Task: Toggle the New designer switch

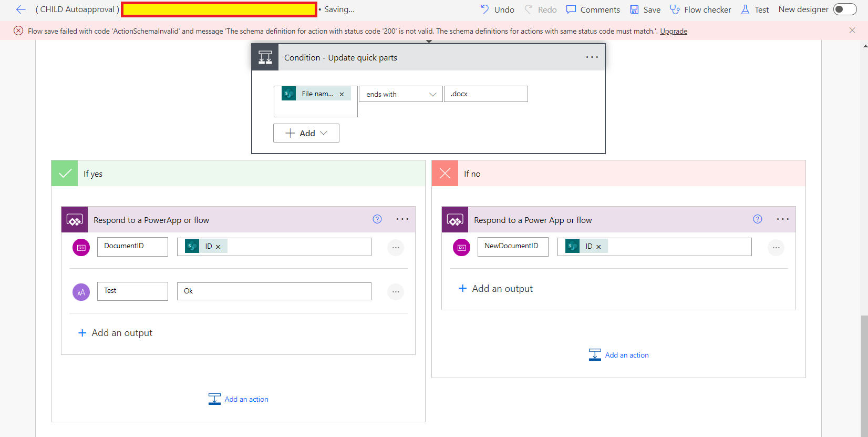Action: (x=845, y=9)
